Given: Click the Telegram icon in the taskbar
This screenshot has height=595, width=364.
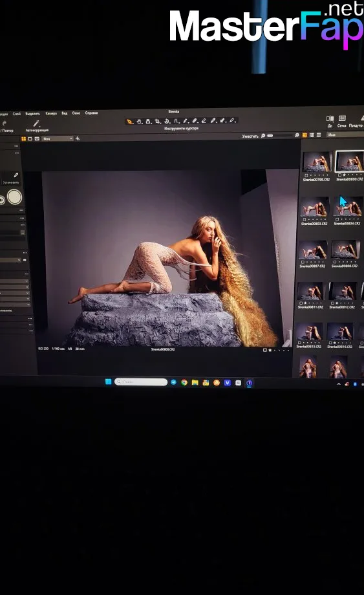Looking at the screenshot, I should point(174,382).
